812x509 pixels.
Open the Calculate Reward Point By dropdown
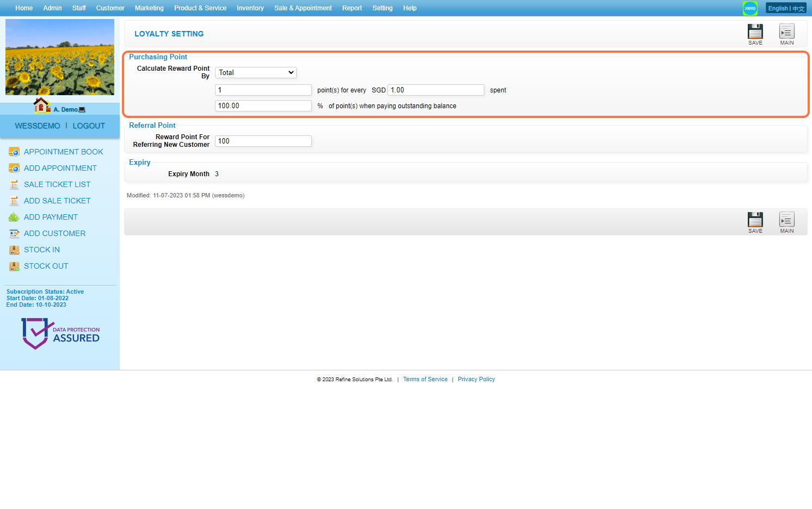tap(256, 72)
